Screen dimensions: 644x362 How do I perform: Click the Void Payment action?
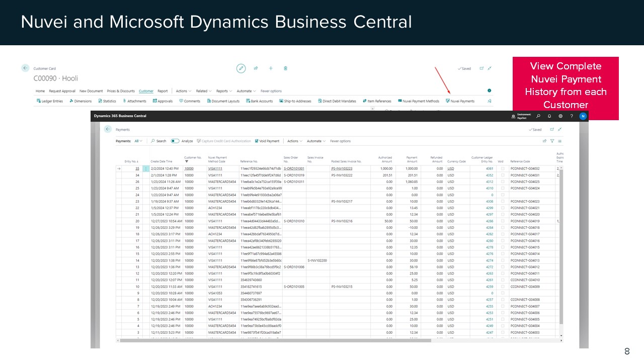[267, 141]
